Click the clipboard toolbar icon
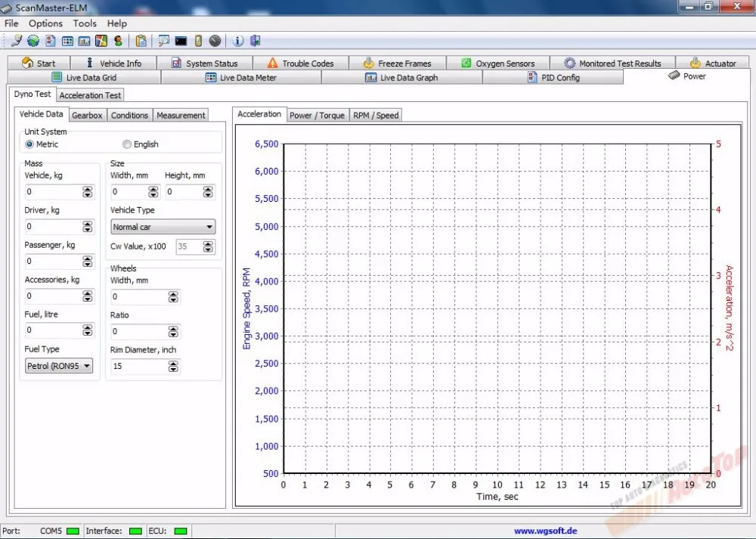The width and height of the screenshot is (756, 539). pyautogui.click(x=141, y=41)
